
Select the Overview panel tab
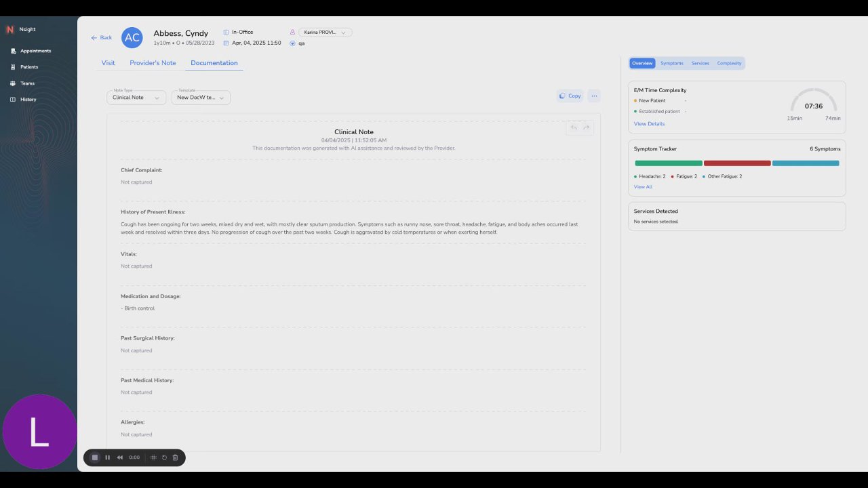pyautogui.click(x=642, y=63)
